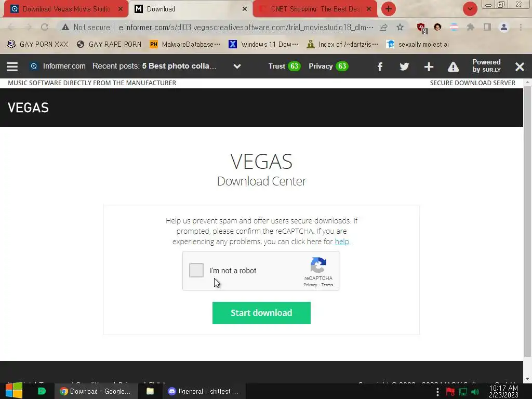532x399 pixels.
Task: Go back to the previous page
Action: click(11, 27)
